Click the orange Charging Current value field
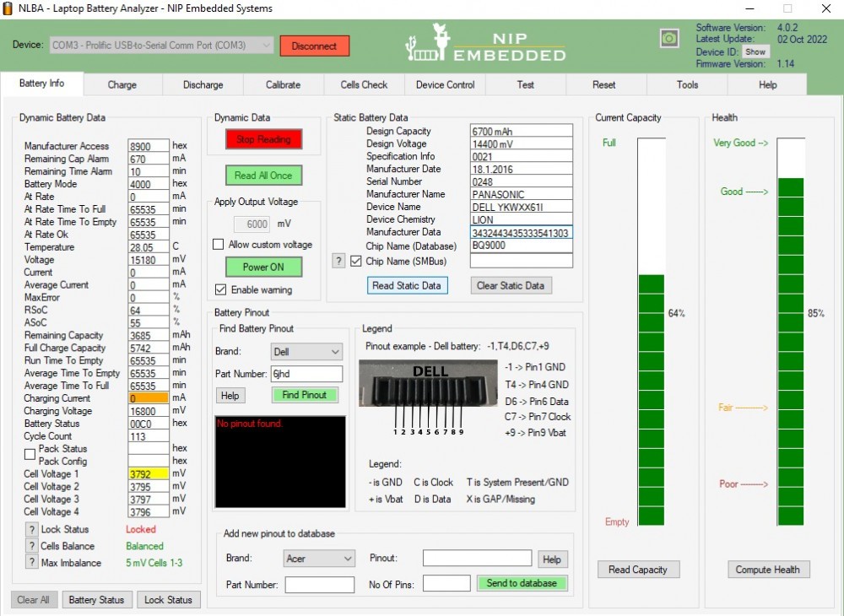The image size is (844, 616). (148, 398)
